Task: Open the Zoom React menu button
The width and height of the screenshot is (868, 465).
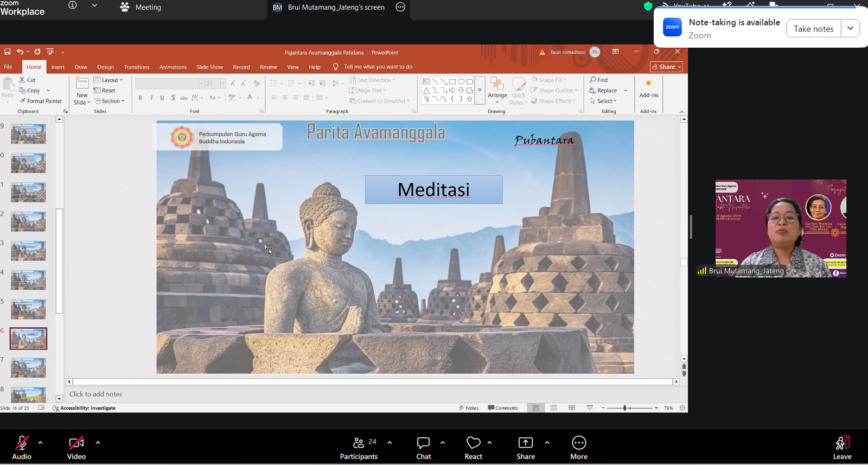Action: tap(473, 448)
